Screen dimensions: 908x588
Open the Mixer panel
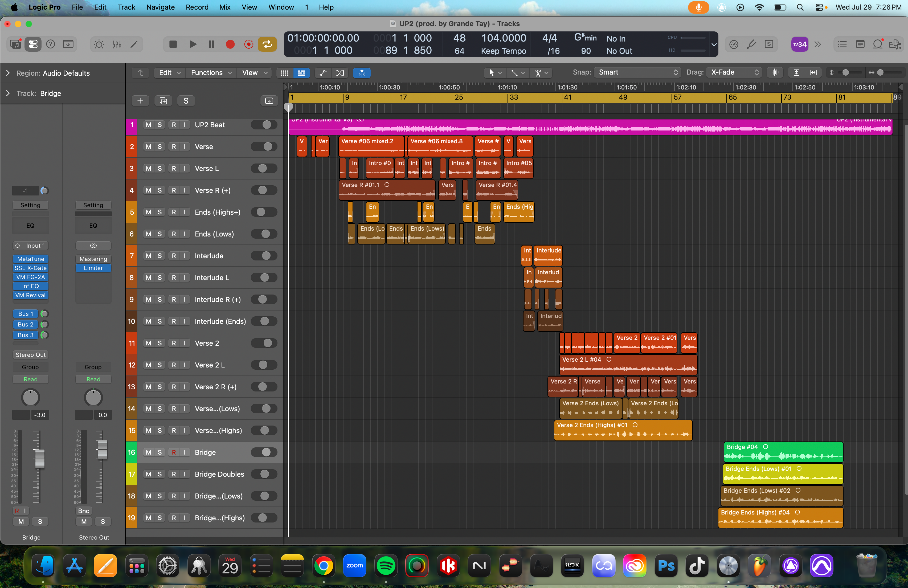click(117, 44)
